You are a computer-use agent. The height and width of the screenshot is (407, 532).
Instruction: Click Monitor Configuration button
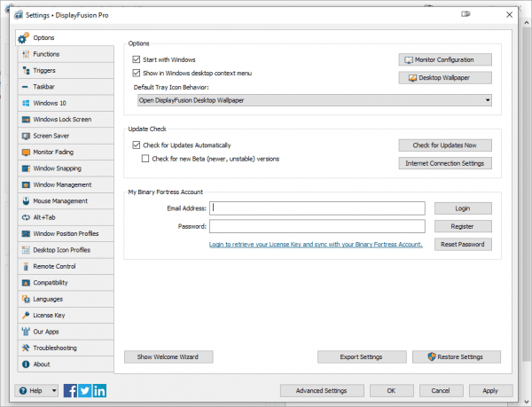tap(445, 59)
